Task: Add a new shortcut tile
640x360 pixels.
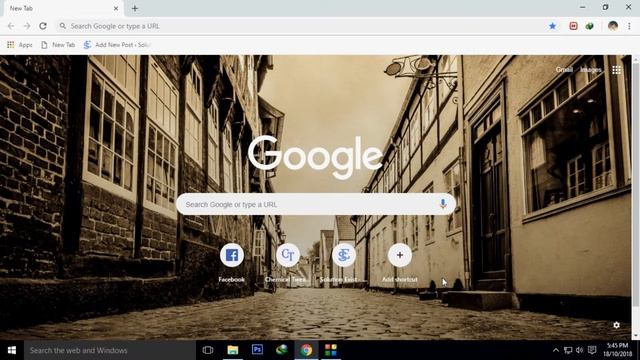Action: click(400, 262)
